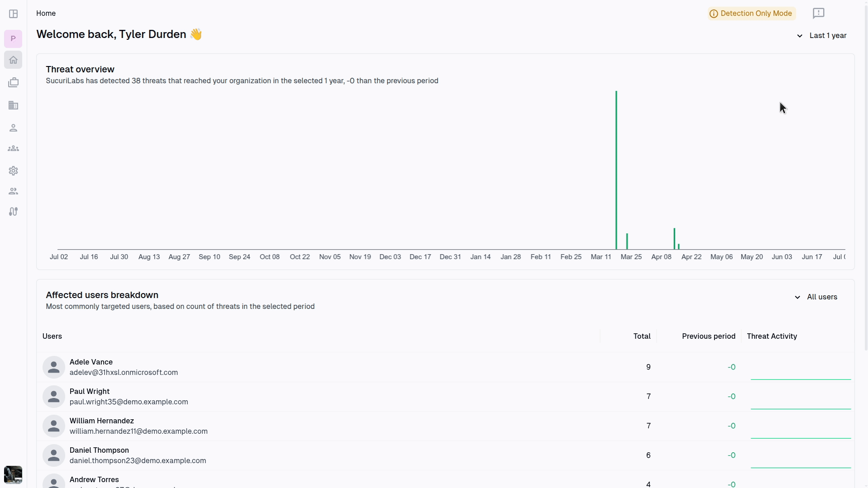Click Adele Vance's avatar icon
Screen dimensions: 868x488
54,367
